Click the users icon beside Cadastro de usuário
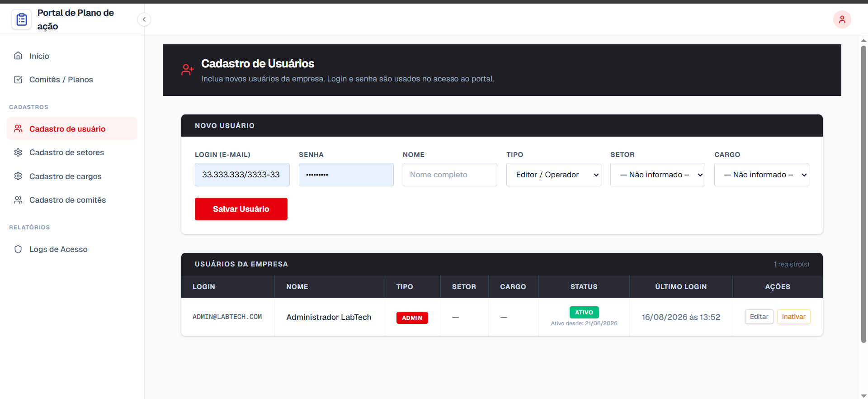 click(x=18, y=128)
